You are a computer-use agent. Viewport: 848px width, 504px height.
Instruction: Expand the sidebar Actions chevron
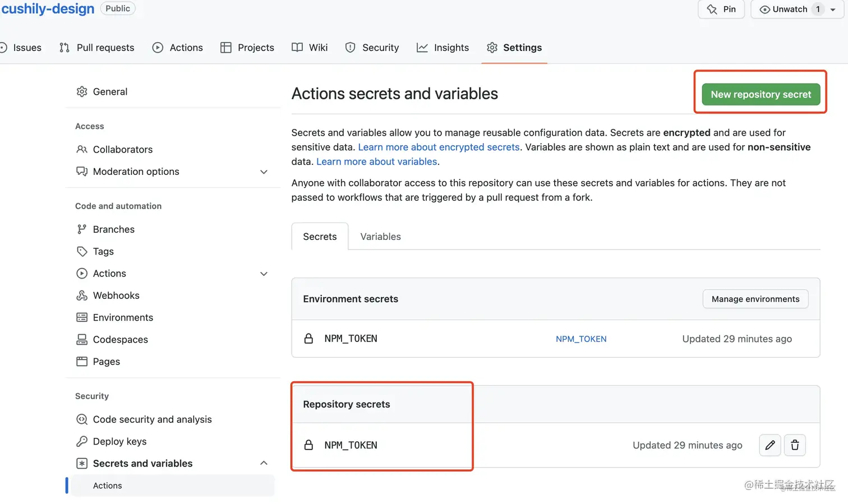tap(264, 274)
